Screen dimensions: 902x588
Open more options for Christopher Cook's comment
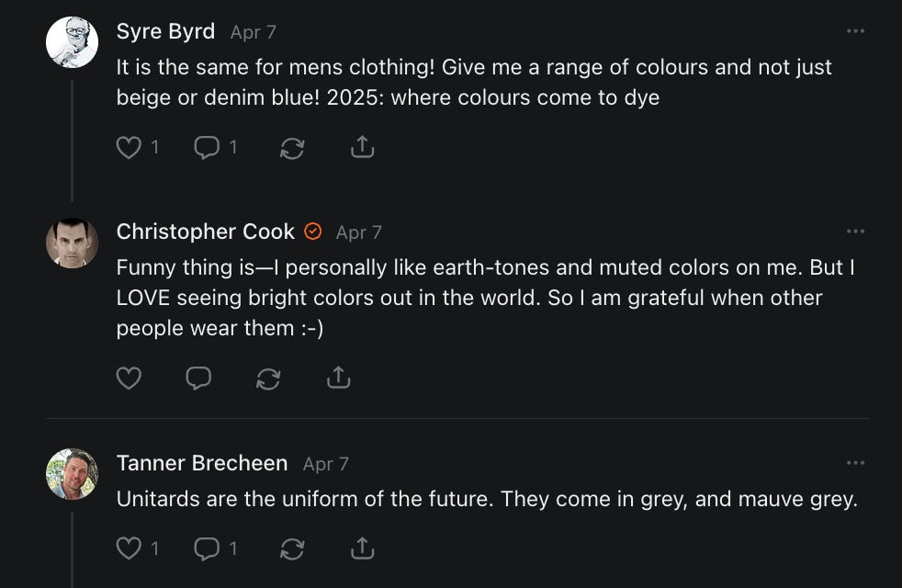coord(855,232)
